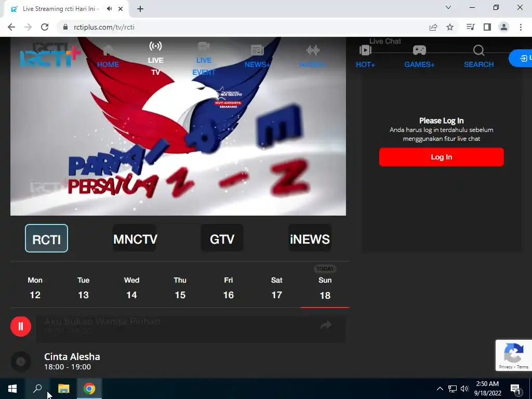
Task: Open File Explorer from the taskbar
Action: 63,389
